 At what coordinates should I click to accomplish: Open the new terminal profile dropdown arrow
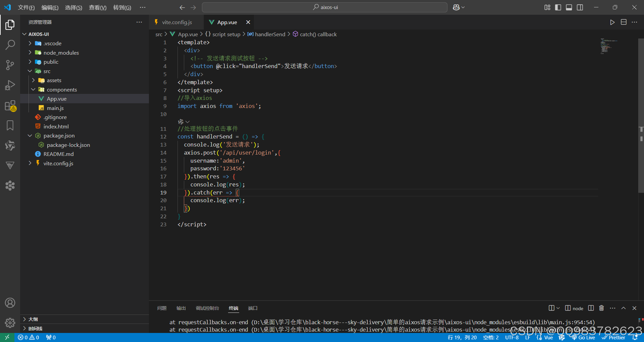(x=558, y=308)
